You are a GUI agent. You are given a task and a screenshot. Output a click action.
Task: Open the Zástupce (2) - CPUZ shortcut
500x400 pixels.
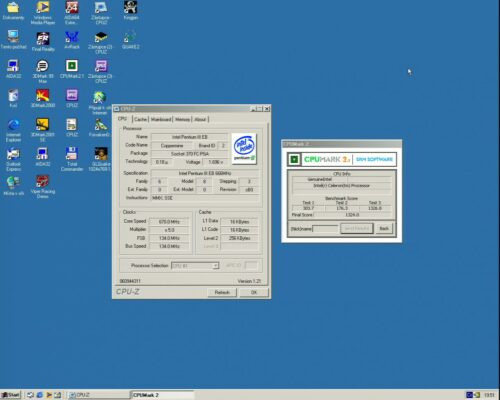click(101, 42)
